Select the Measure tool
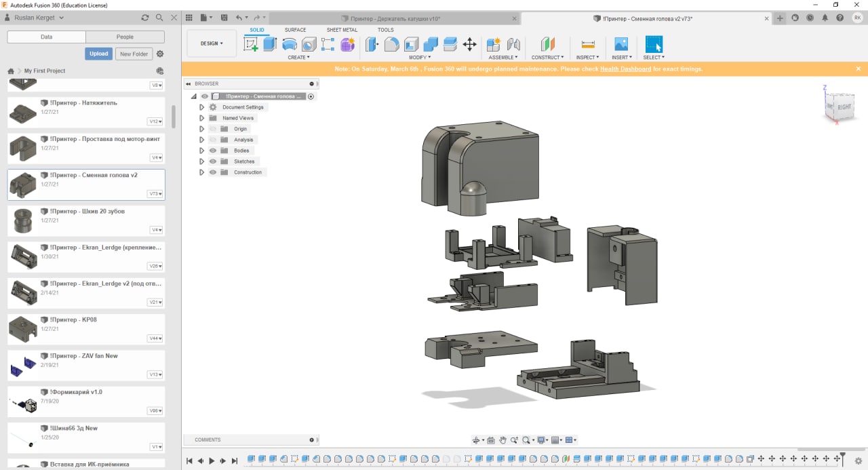 tap(588, 45)
